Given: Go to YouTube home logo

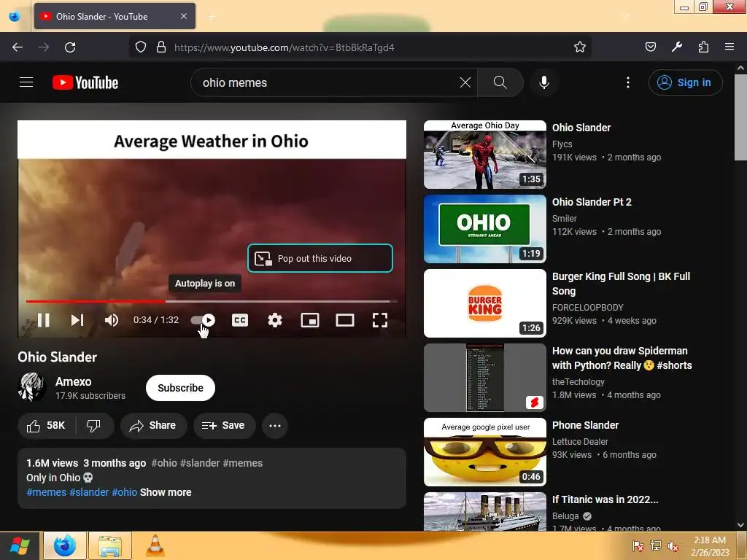Looking at the screenshot, I should tap(85, 82).
